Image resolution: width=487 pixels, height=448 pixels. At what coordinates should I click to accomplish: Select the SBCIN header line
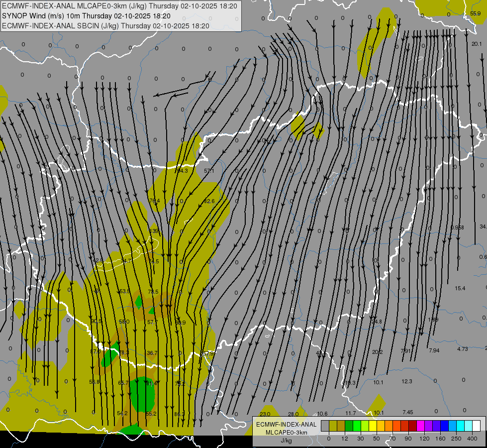pos(105,26)
